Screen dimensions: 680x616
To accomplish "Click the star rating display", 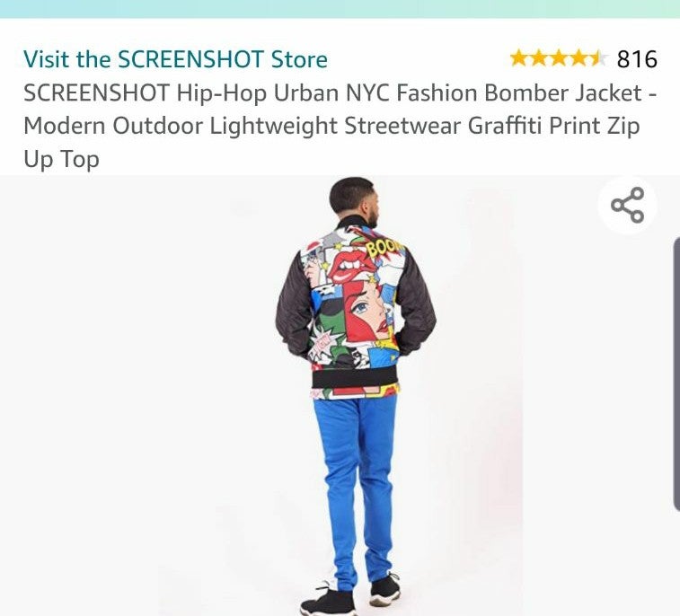I will (559, 58).
